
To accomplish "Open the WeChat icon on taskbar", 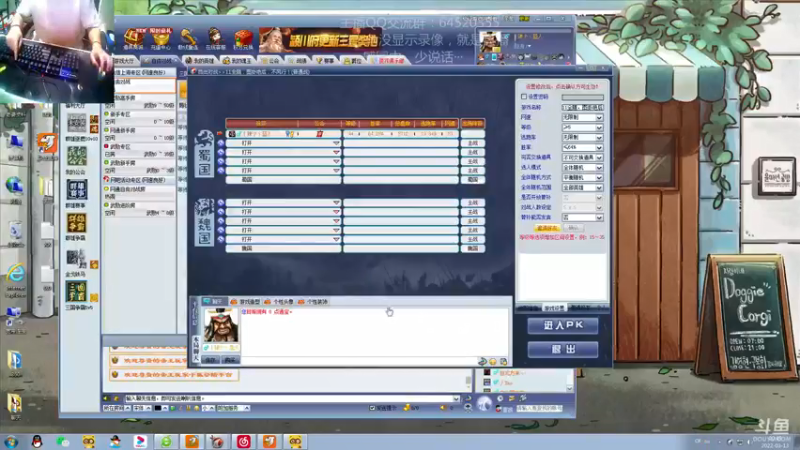I will tap(63, 441).
